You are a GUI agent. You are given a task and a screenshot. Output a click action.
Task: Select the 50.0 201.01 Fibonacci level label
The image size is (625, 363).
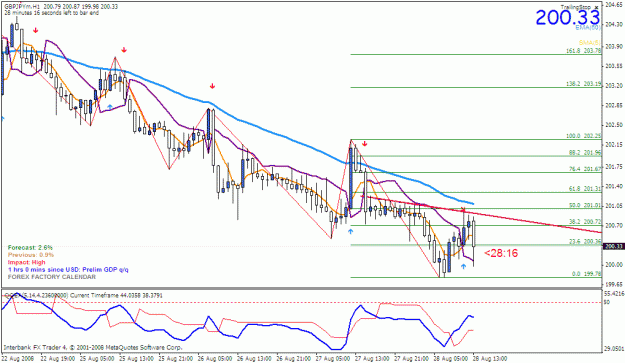click(585, 206)
